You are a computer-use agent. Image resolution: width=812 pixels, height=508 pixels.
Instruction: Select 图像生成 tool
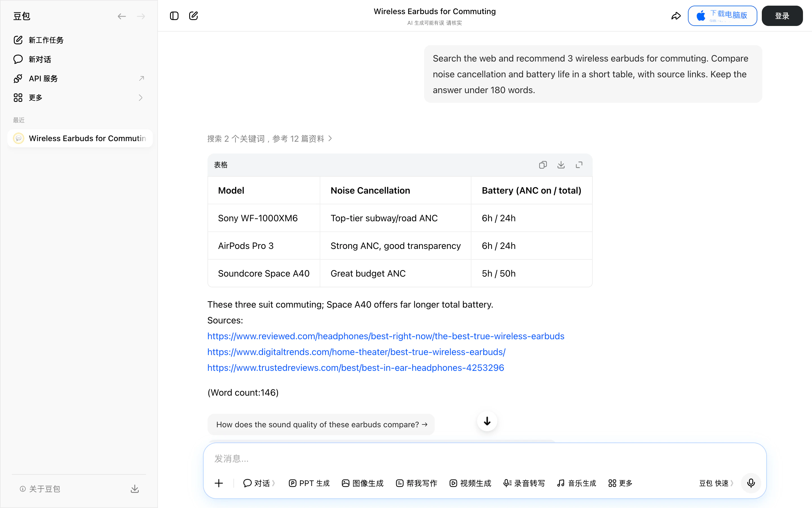[x=362, y=483]
